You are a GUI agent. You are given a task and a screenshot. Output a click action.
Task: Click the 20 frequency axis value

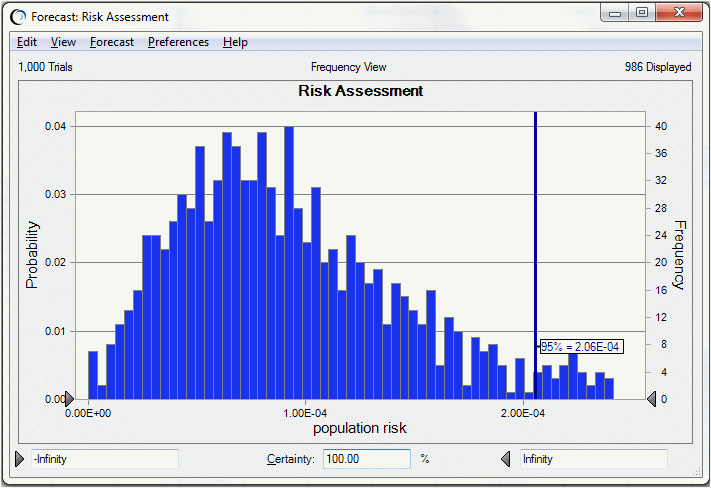click(661, 263)
